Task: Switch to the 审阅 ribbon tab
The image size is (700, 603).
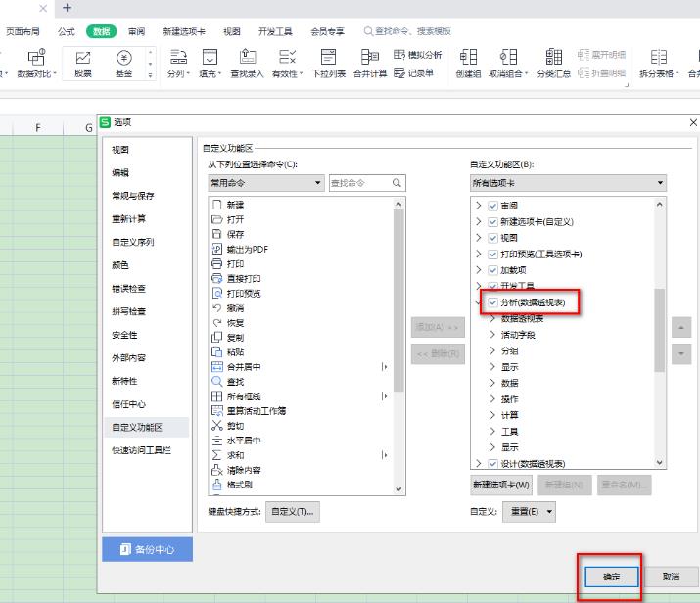Action: pos(137,31)
